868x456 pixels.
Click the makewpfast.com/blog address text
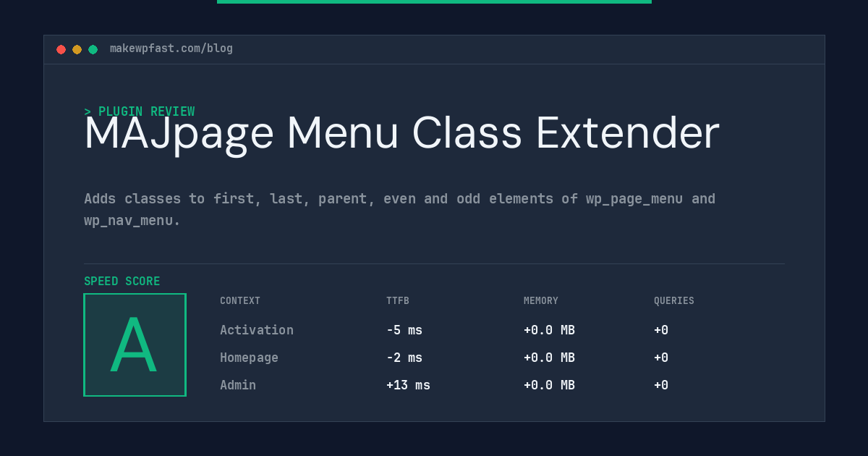pos(171,48)
